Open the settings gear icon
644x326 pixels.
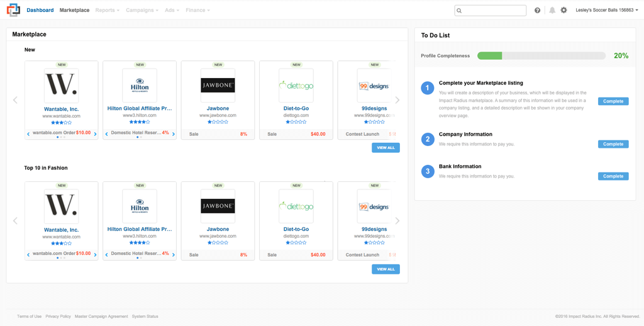pos(563,10)
